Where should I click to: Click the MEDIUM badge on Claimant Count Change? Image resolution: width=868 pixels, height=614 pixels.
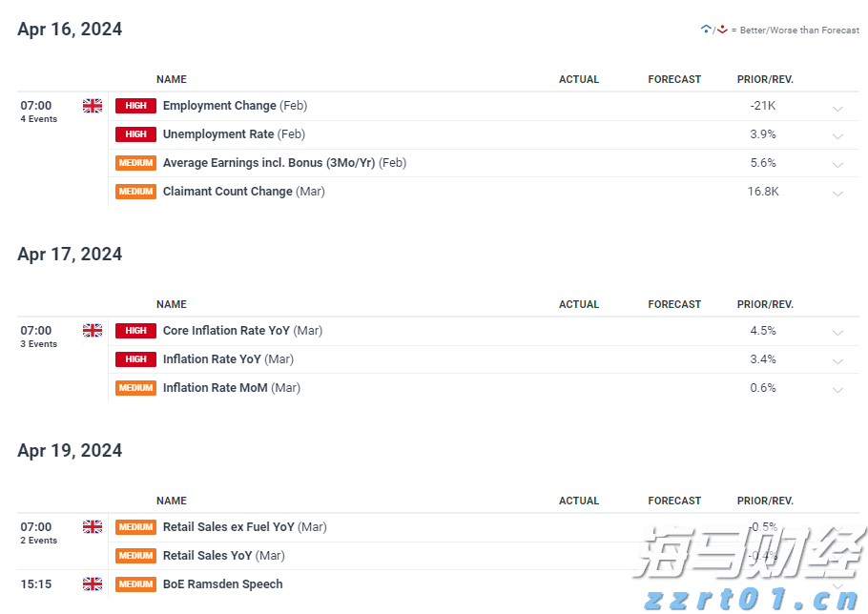coord(135,191)
